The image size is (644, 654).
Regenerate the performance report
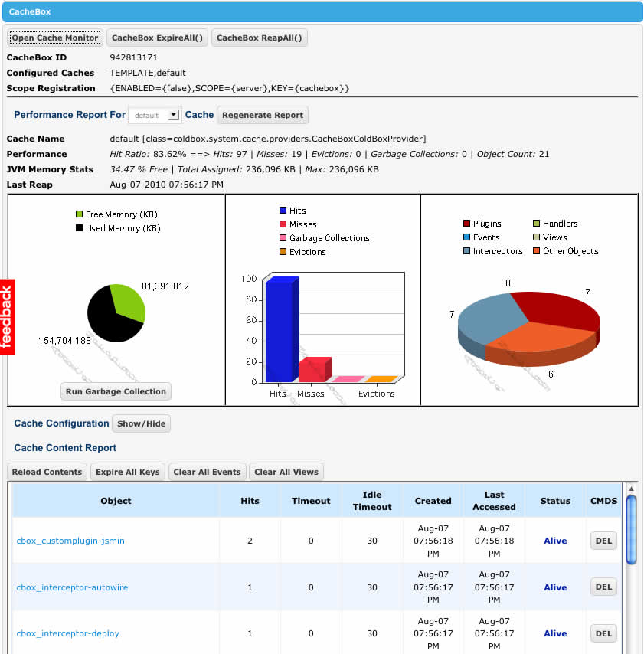click(x=263, y=115)
